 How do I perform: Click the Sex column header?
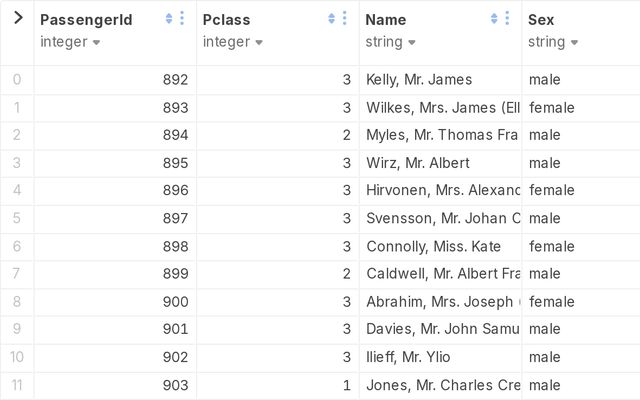tap(541, 19)
